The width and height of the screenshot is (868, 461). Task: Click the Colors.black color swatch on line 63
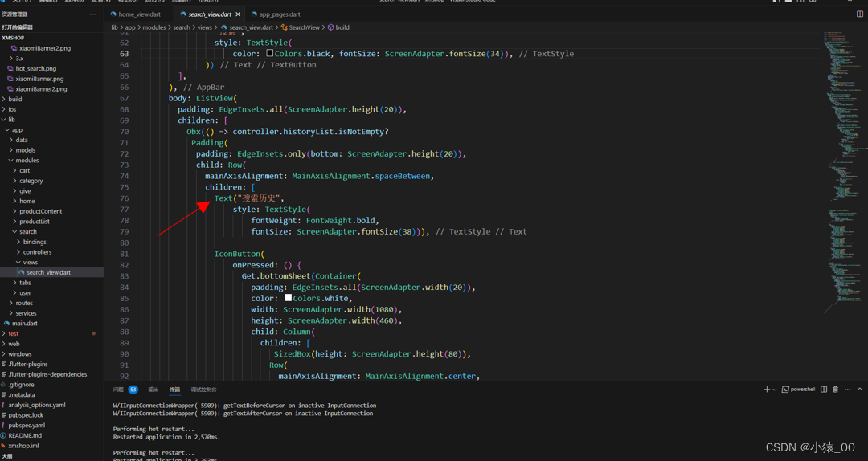[269, 53]
